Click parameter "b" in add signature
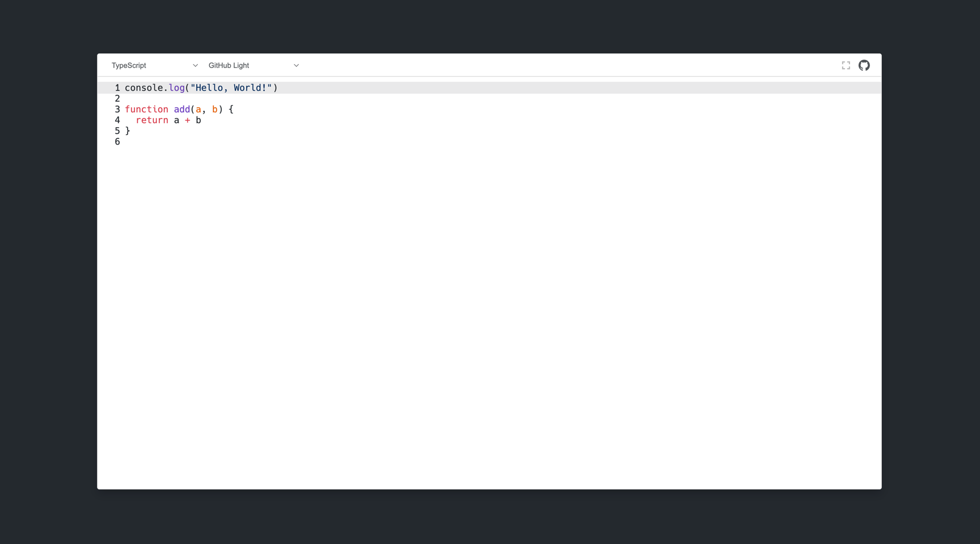 click(215, 109)
